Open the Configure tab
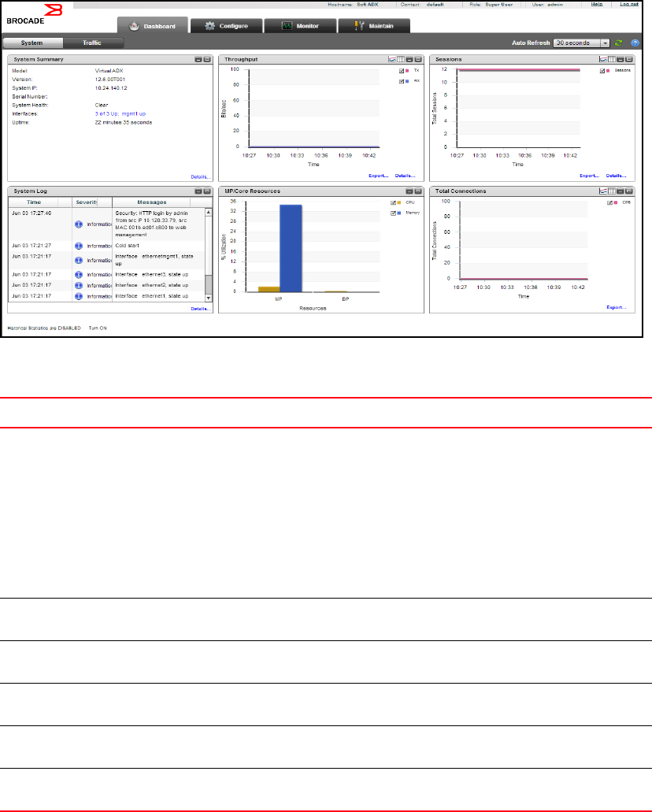 [226, 26]
